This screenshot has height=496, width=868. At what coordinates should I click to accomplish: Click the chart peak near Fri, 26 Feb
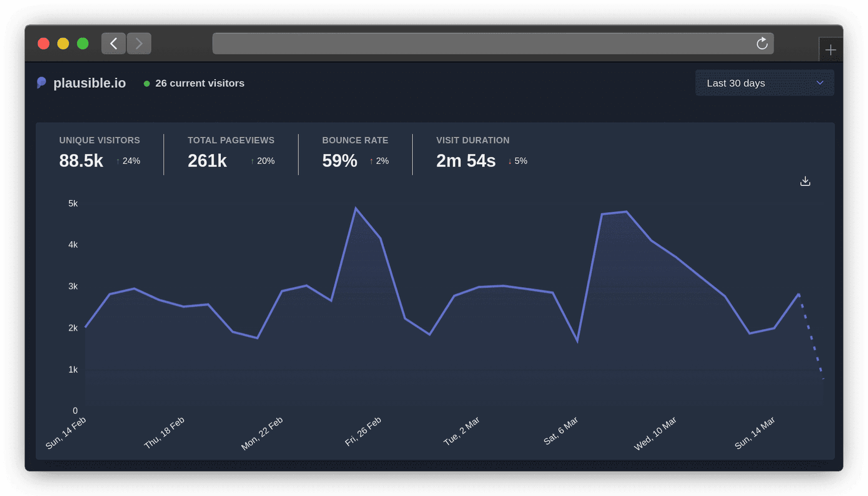point(356,209)
